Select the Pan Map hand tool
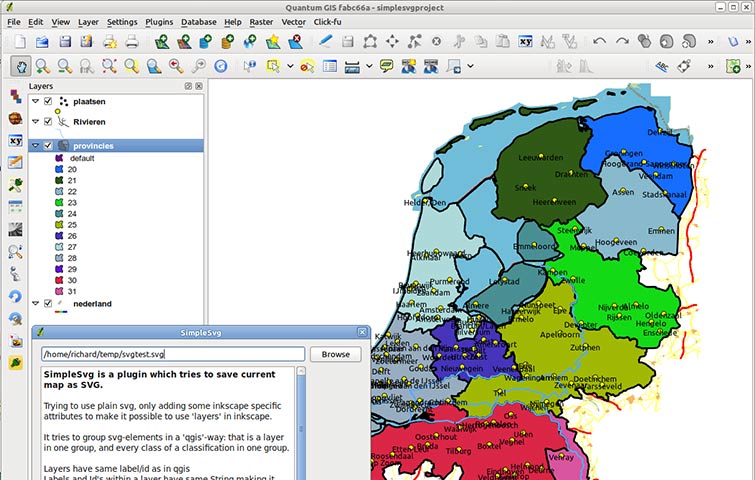 point(21,66)
